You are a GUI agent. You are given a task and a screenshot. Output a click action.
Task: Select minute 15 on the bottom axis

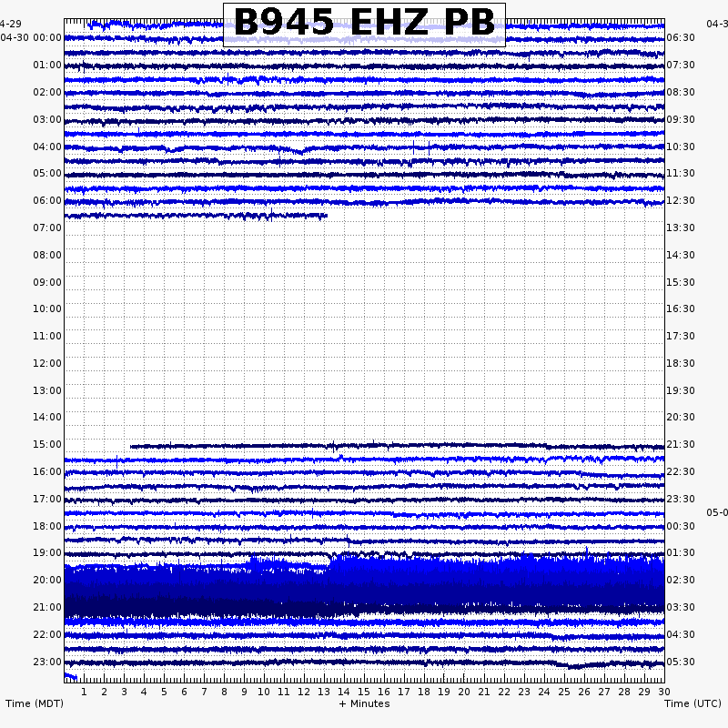363,692
